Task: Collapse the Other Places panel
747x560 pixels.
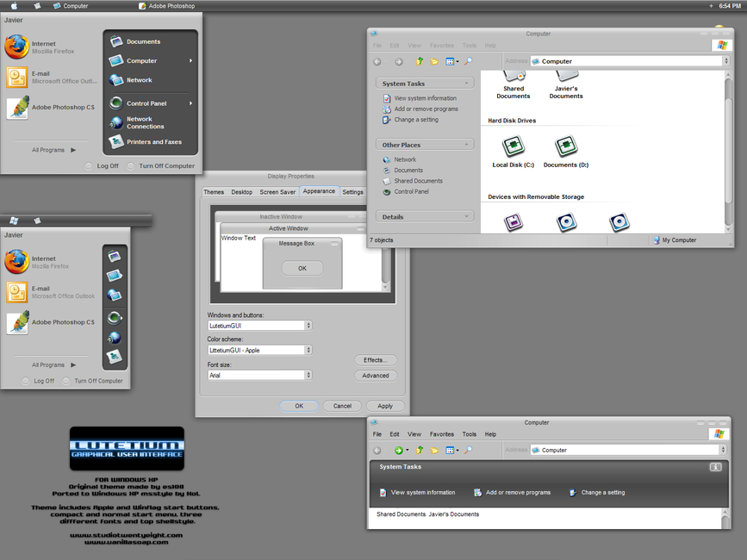Action: click(x=466, y=145)
